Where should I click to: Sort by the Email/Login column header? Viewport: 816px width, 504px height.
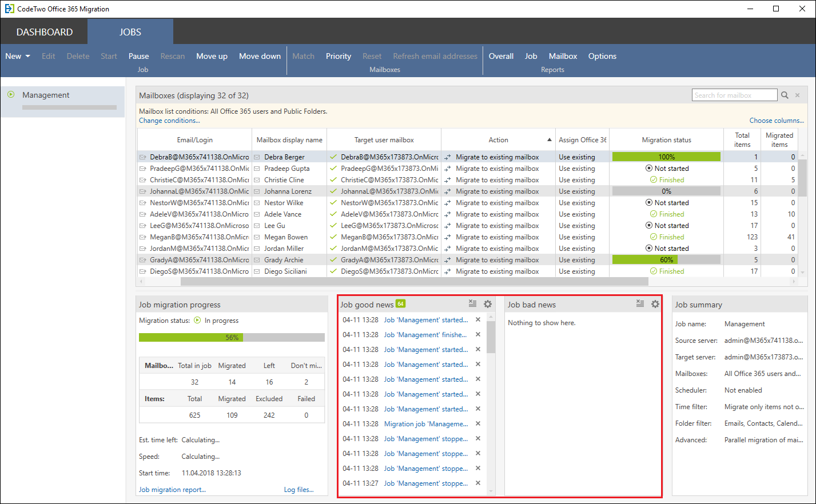point(194,140)
